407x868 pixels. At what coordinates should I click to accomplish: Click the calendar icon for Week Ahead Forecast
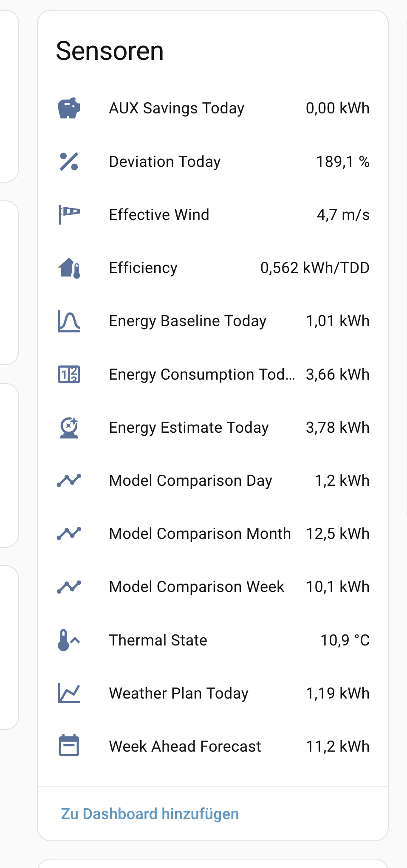[x=69, y=746]
